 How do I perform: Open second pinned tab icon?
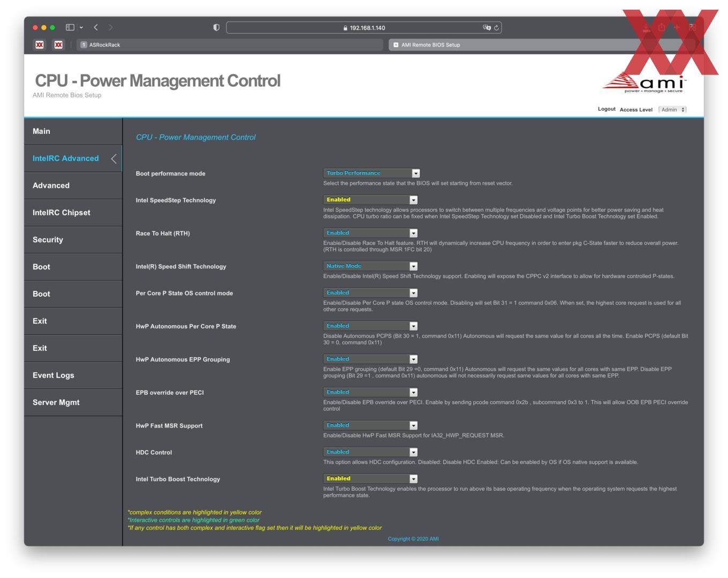pyautogui.click(x=58, y=45)
